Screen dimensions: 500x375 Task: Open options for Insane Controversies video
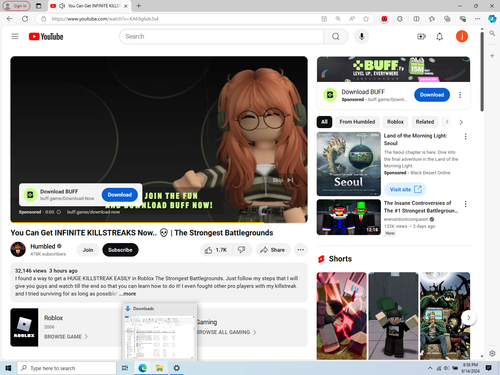466,204
